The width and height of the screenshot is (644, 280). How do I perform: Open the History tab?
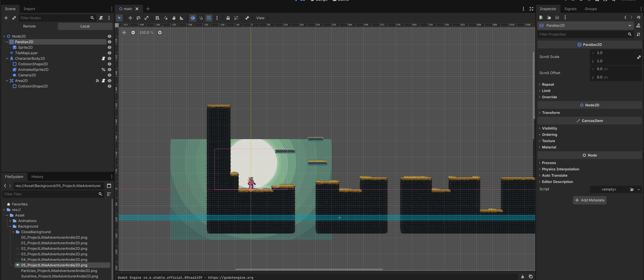(x=37, y=177)
